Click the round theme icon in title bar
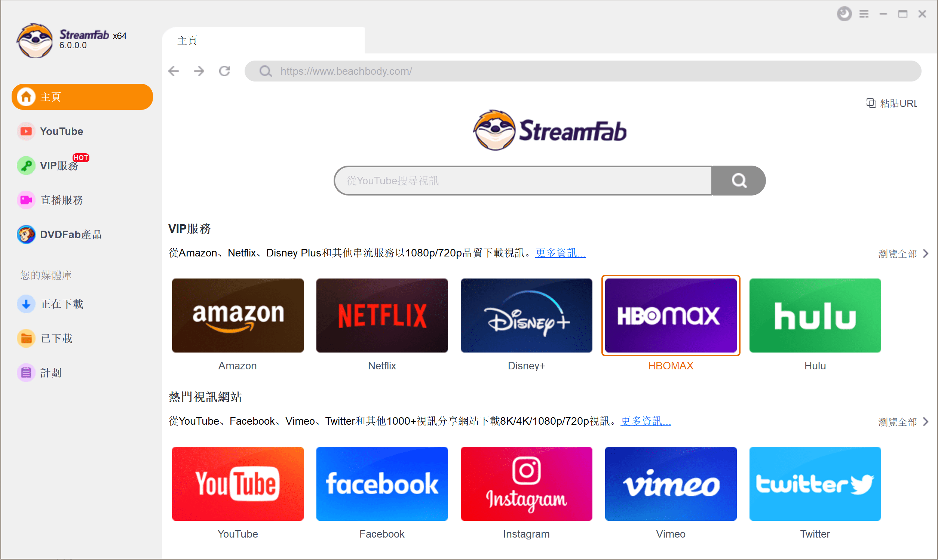The width and height of the screenshot is (938, 560). [x=844, y=14]
